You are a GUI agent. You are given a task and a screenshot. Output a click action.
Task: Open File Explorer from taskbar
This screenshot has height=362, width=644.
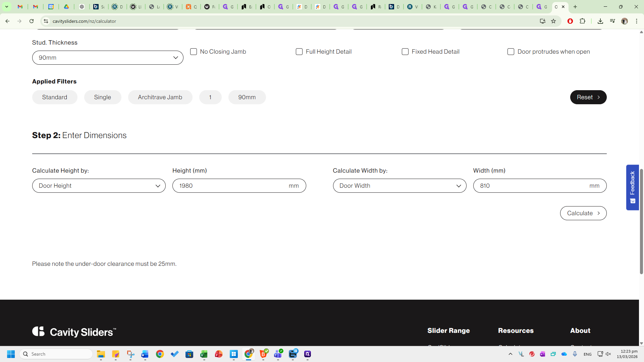(101, 354)
